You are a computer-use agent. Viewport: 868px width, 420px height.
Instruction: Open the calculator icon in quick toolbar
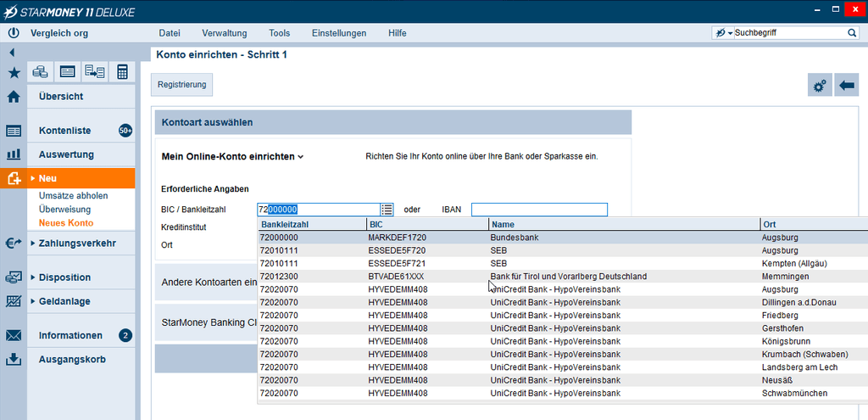pos(122,71)
